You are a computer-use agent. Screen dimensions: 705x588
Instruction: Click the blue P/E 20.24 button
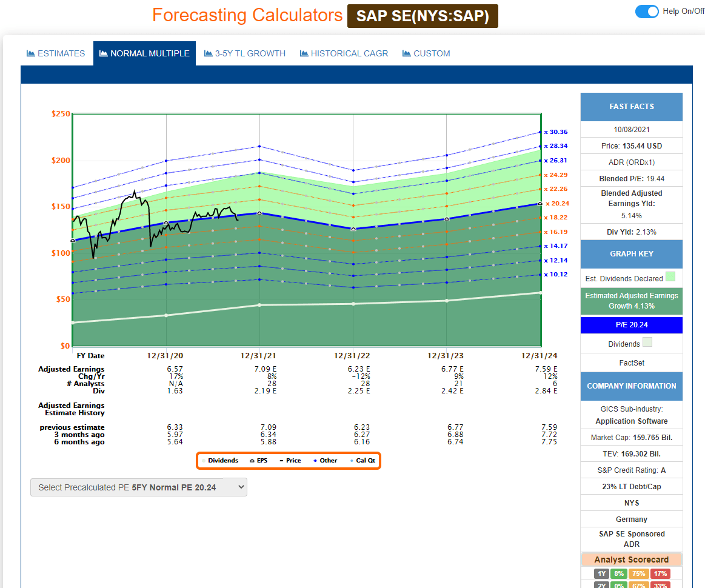[x=631, y=325]
